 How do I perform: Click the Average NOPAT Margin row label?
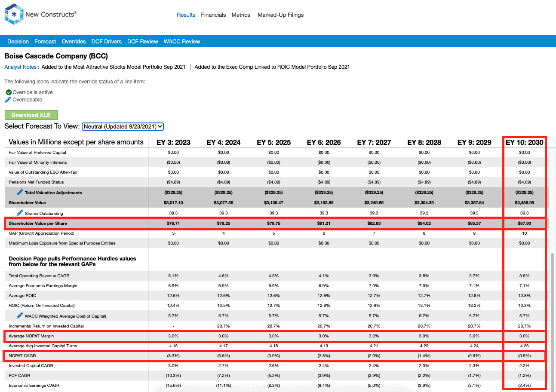click(31, 336)
